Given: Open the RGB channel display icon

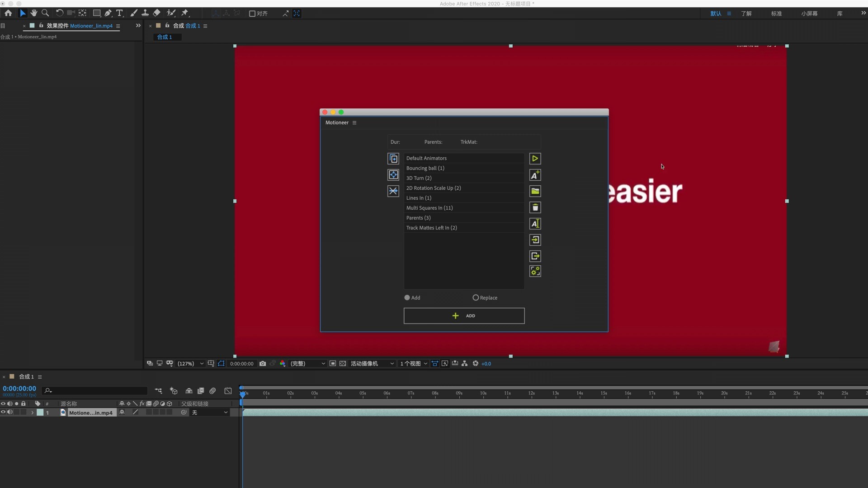Looking at the screenshot, I should click(x=283, y=363).
